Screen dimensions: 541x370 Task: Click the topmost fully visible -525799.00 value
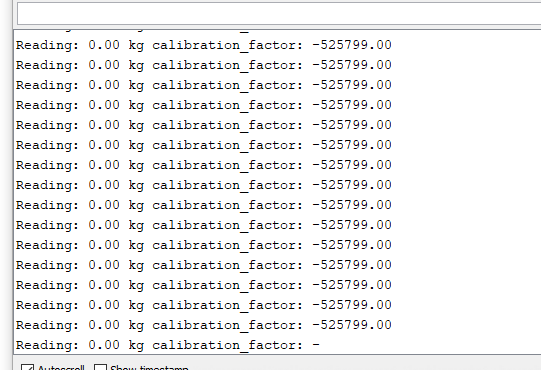(x=352, y=45)
